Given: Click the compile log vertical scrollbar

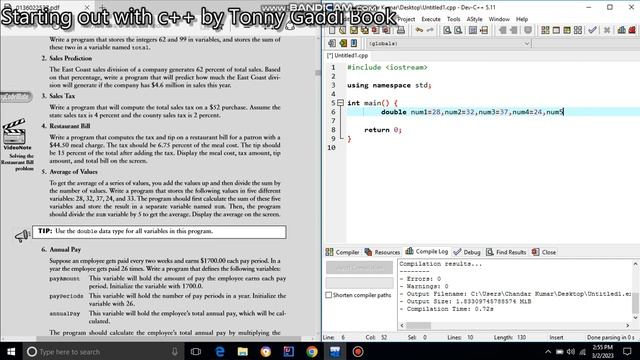Looking at the screenshot, I should 635,291.
